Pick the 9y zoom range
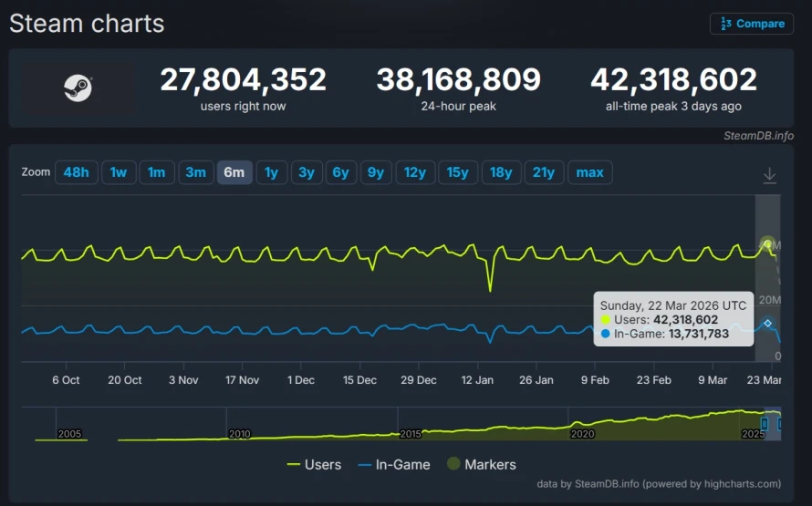This screenshot has height=506, width=812. (376, 172)
